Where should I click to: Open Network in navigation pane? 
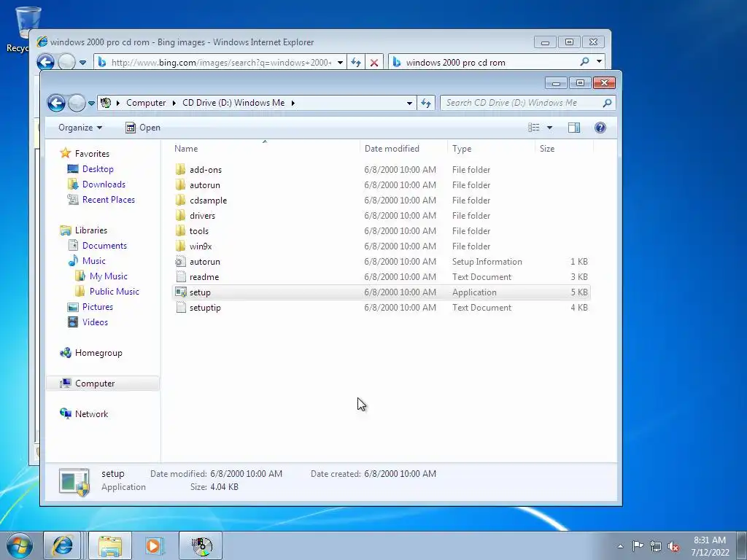(x=91, y=414)
